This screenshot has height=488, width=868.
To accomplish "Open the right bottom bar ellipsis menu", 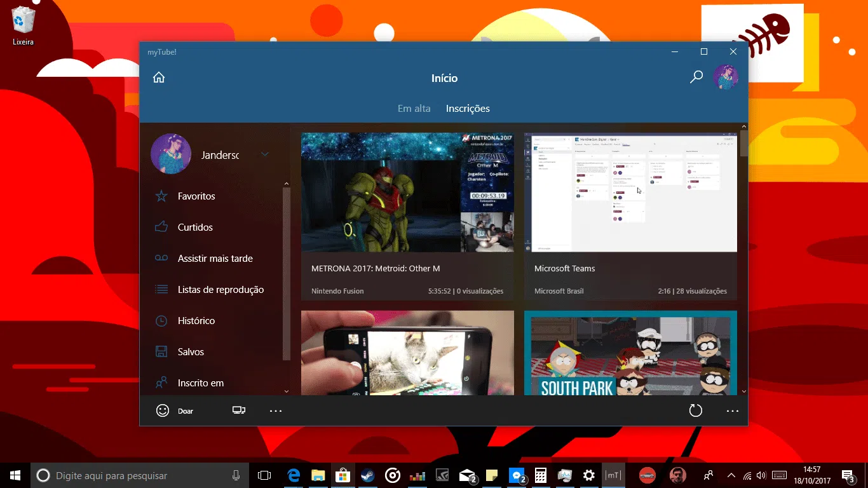I will click(x=733, y=411).
